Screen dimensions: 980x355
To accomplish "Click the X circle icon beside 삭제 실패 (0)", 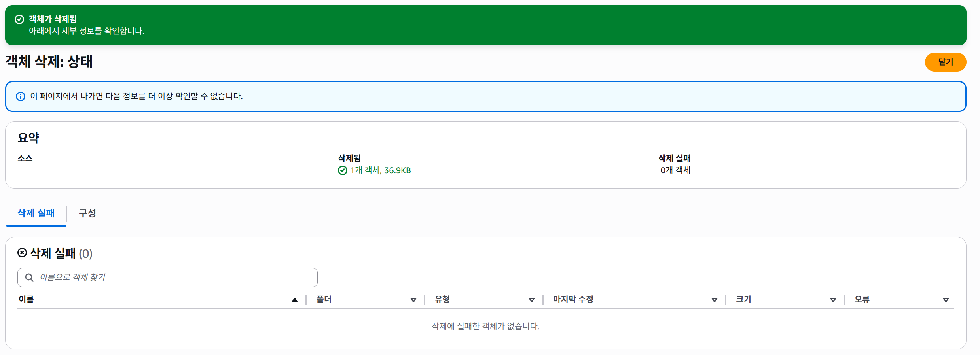I will 22,253.
